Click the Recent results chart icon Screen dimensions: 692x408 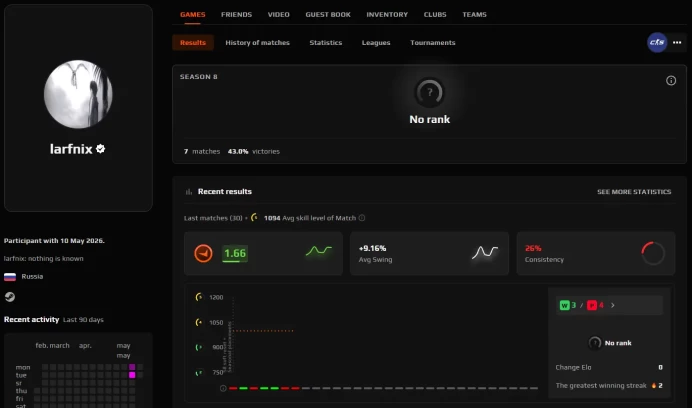point(188,192)
